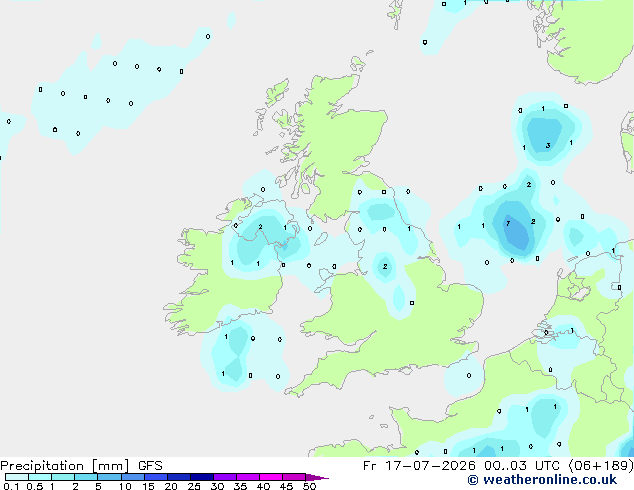Click the '35' legend scale label
The image size is (634, 490).
[240, 486]
